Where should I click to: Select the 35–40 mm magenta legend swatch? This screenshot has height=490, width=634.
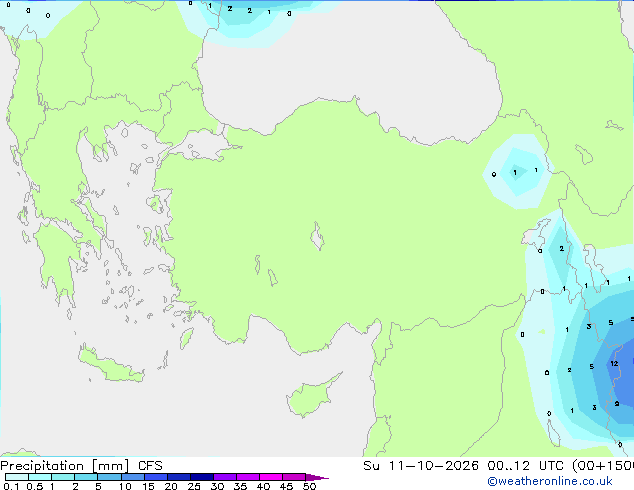(247, 477)
